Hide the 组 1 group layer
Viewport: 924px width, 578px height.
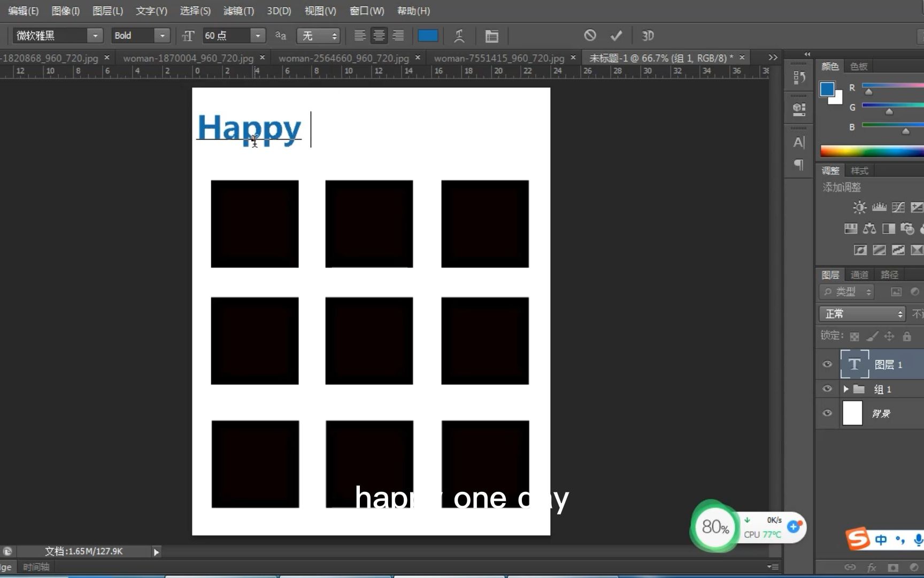827,389
